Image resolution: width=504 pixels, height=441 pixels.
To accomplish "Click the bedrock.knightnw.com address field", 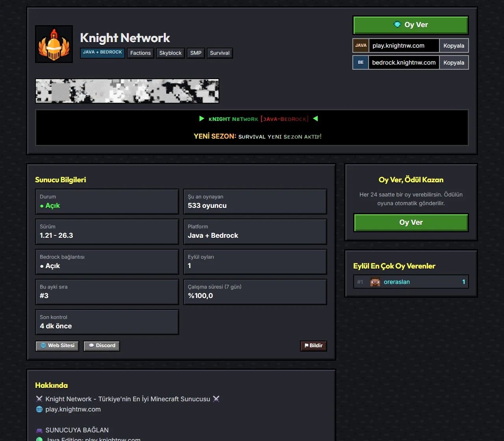I will click(x=404, y=63).
